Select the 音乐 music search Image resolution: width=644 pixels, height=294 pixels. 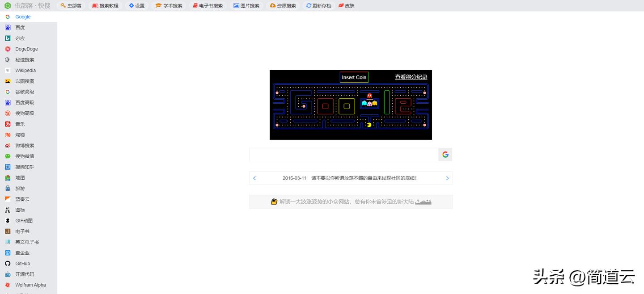click(20, 124)
